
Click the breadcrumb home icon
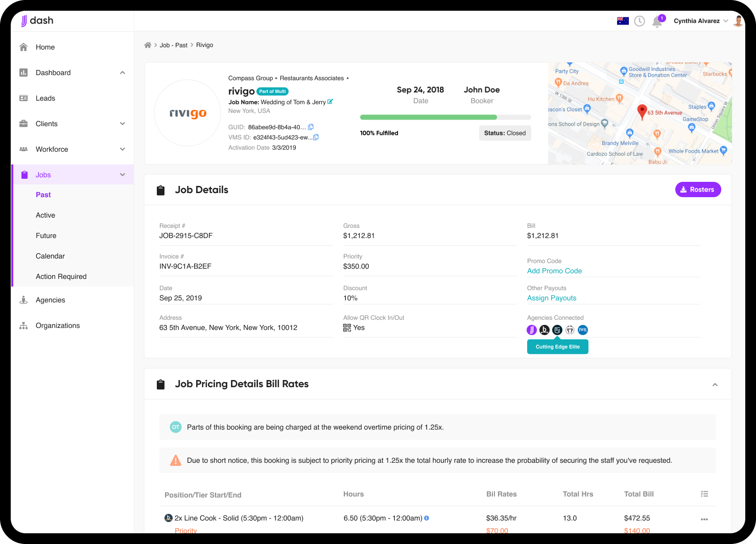pos(148,45)
